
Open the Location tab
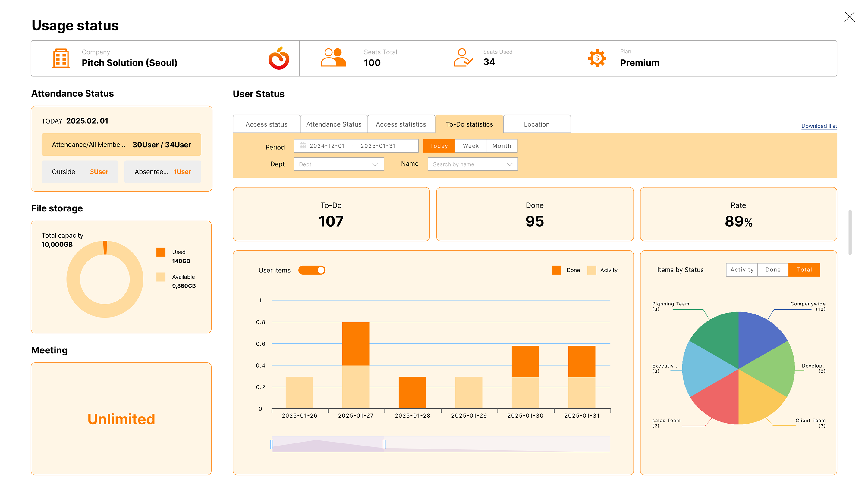pyautogui.click(x=537, y=124)
